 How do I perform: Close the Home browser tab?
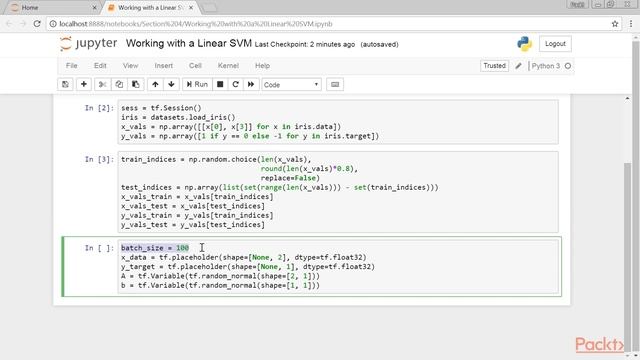[94, 7]
